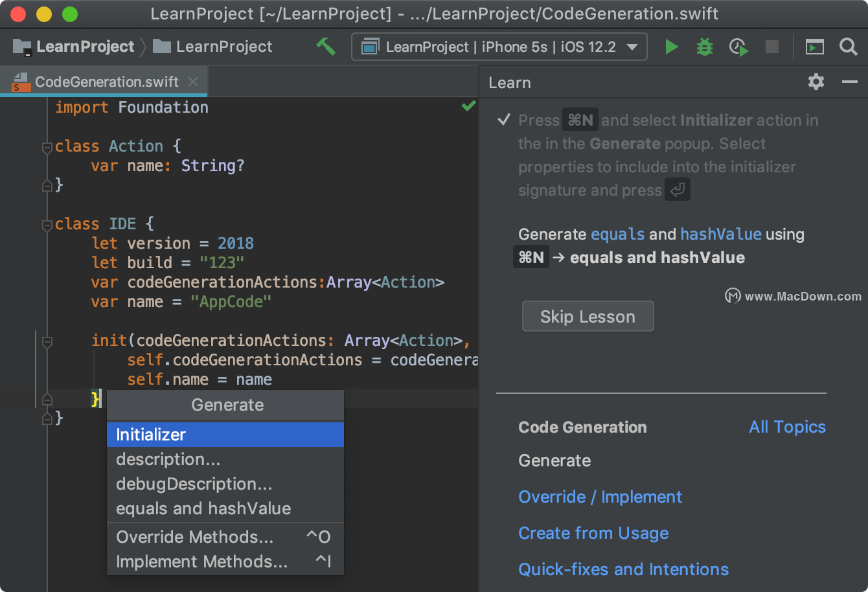Click the import Foundation line
The width and height of the screenshot is (868, 592).
pos(131,108)
